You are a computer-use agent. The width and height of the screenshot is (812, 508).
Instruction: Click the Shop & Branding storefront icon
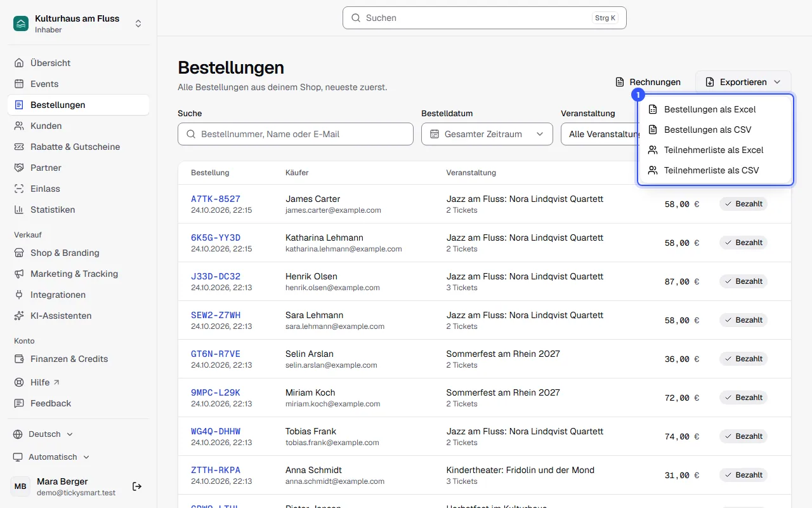(x=18, y=253)
